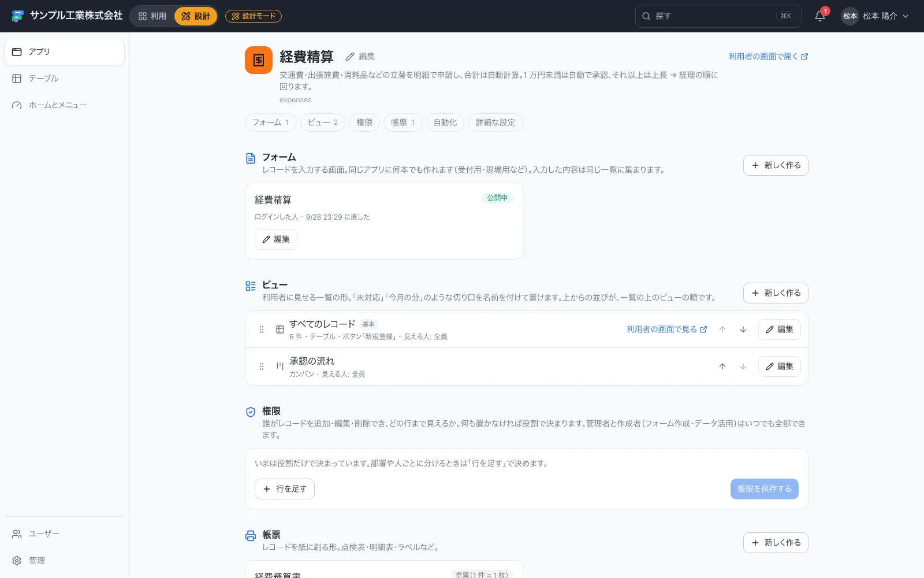Click the サンプル工業株式会社 company name

click(76, 16)
